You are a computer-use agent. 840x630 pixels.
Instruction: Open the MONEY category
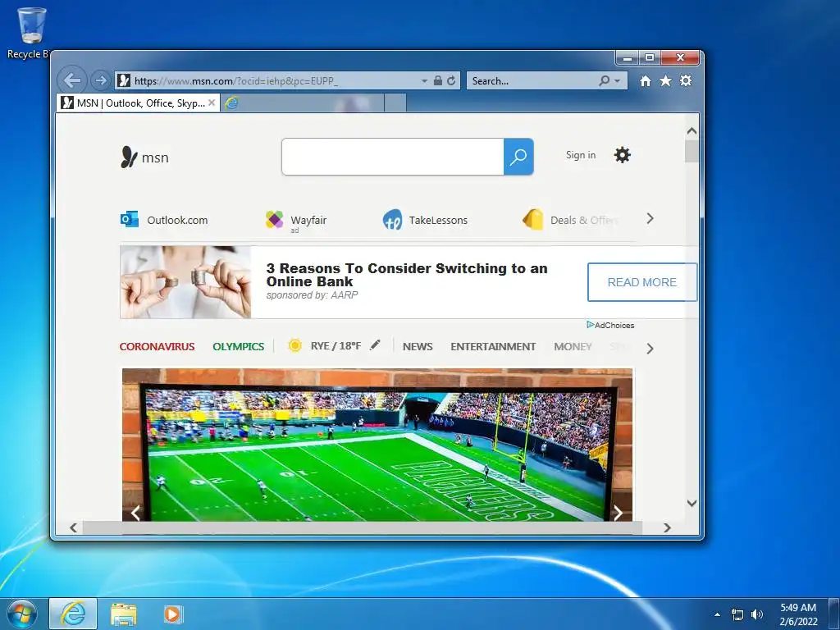click(x=573, y=347)
